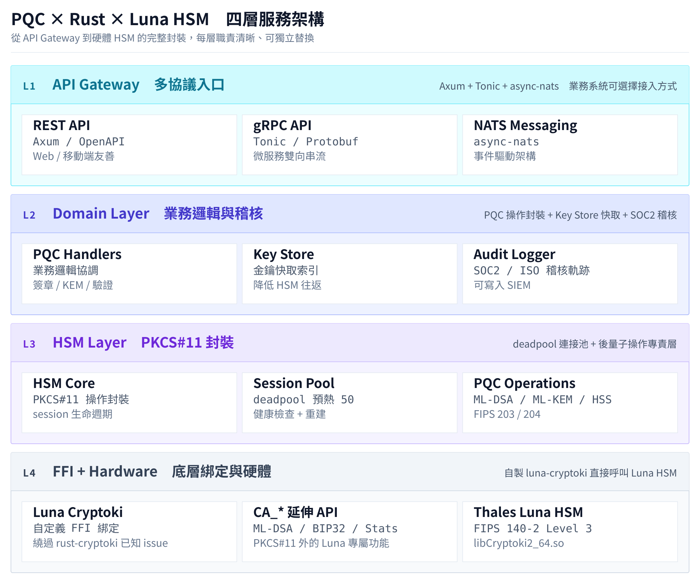Click 'PKCS#11 外的 Luna 專屬功能' text
The width and height of the screenshot is (700, 588).
click(x=321, y=543)
